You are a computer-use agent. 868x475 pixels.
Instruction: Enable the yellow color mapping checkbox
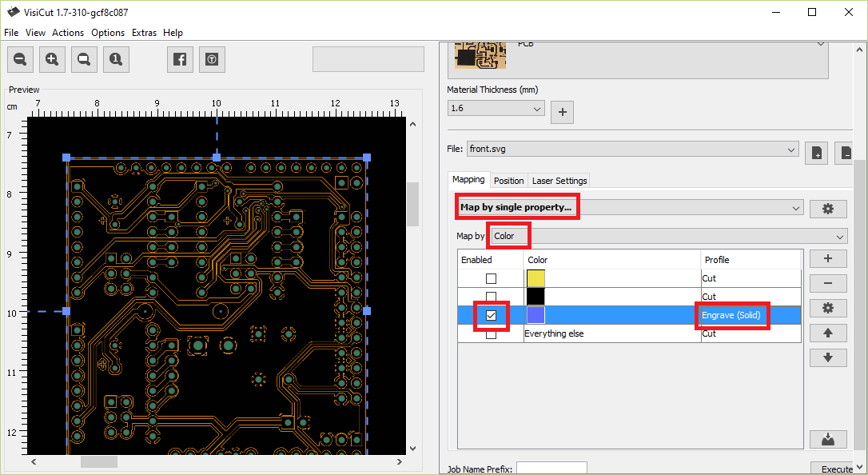pos(491,278)
